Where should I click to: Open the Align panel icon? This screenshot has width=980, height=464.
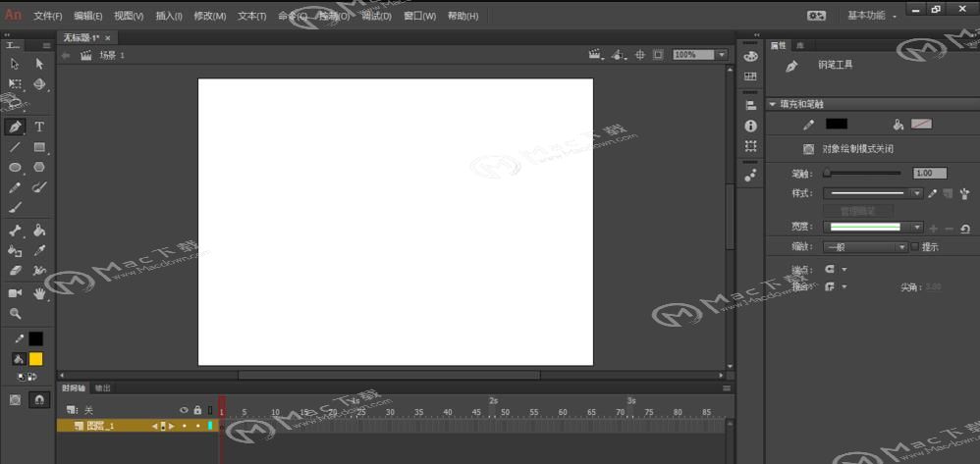click(x=750, y=106)
